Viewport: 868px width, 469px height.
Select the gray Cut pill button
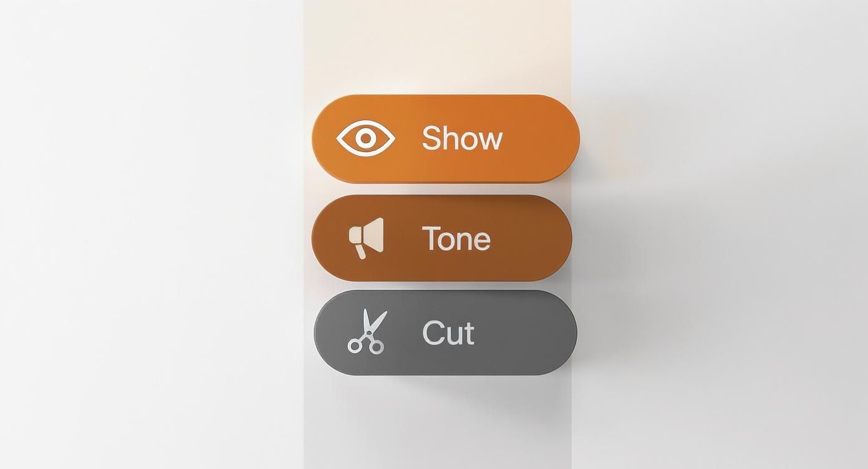click(445, 332)
